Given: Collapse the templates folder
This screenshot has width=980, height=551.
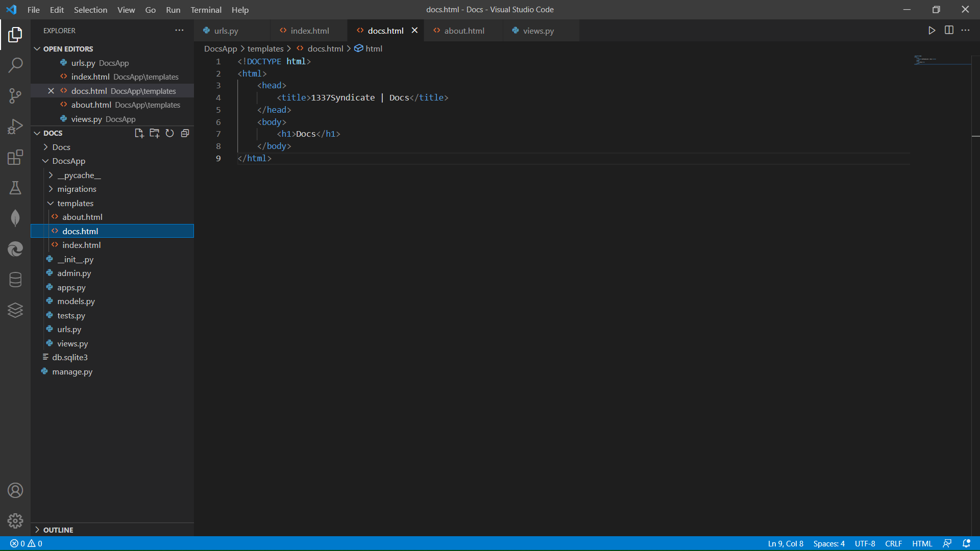Looking at the screenshot, I should click(75, 203).
